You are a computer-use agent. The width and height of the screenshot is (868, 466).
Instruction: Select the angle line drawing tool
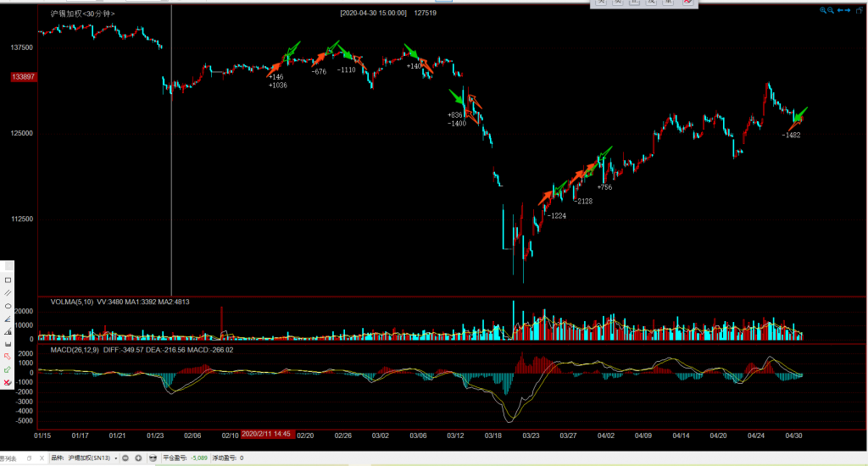click(x=8, y=319)
